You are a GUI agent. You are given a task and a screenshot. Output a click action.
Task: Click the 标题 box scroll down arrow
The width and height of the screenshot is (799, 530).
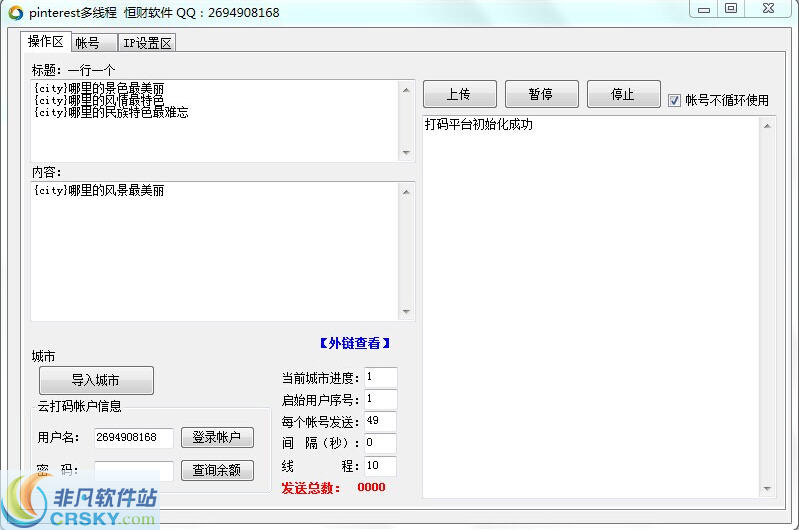[406, 152]
